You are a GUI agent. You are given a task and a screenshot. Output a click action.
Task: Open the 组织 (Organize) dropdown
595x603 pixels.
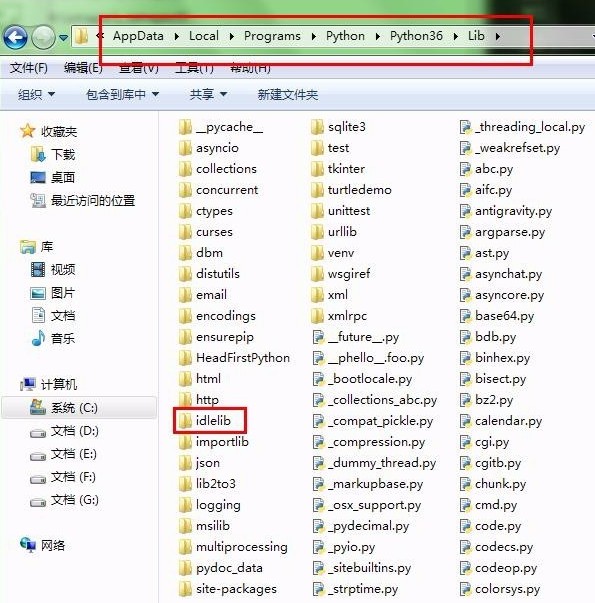(x=36, y=94)
